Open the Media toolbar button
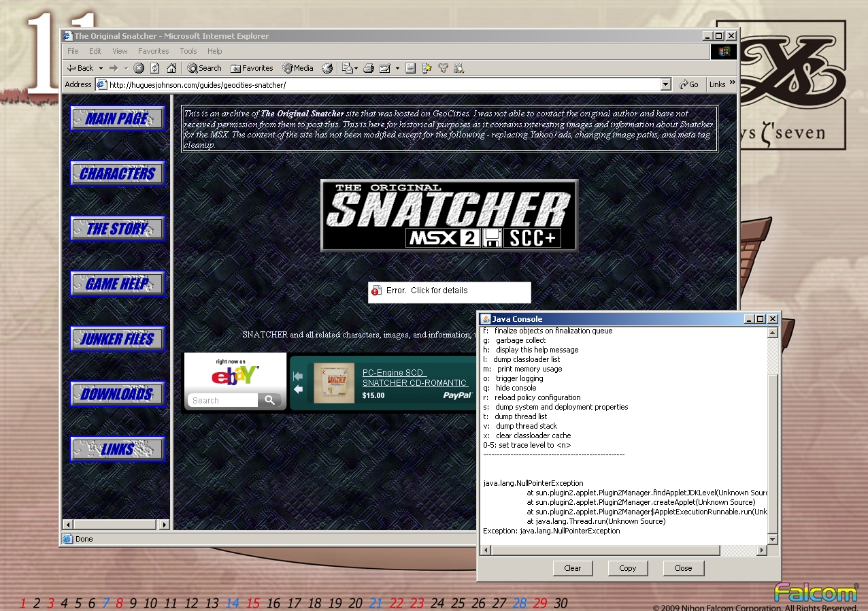Image resolution: width=868 pixels, height=611 pixels. point(298,68)
